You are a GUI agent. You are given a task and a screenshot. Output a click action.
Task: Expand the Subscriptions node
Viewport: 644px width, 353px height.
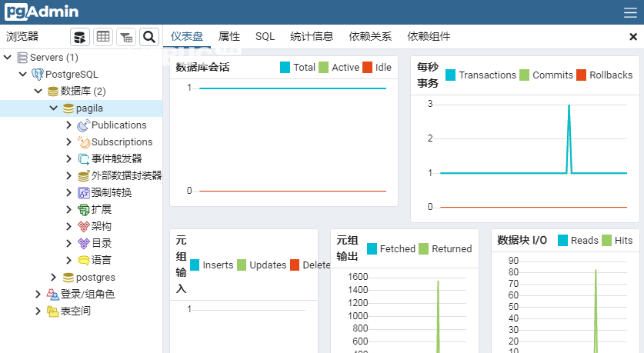pos(69,142)
